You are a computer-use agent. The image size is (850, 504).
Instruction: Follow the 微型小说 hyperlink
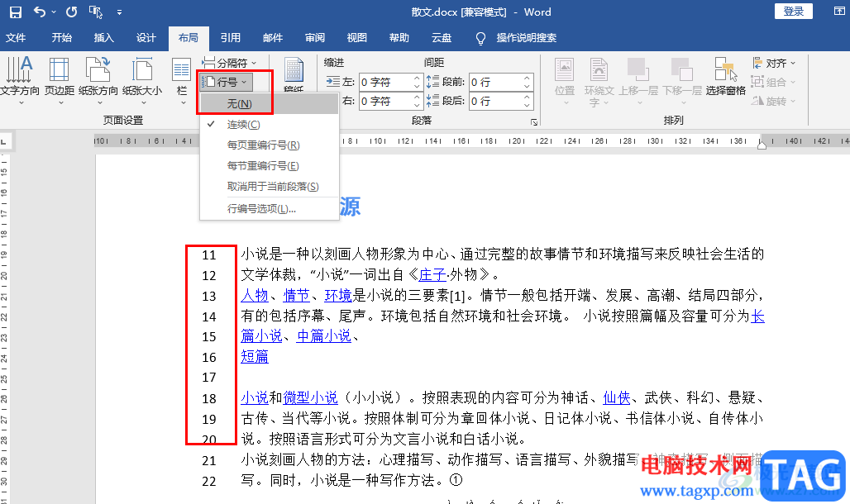pos(311,397)
